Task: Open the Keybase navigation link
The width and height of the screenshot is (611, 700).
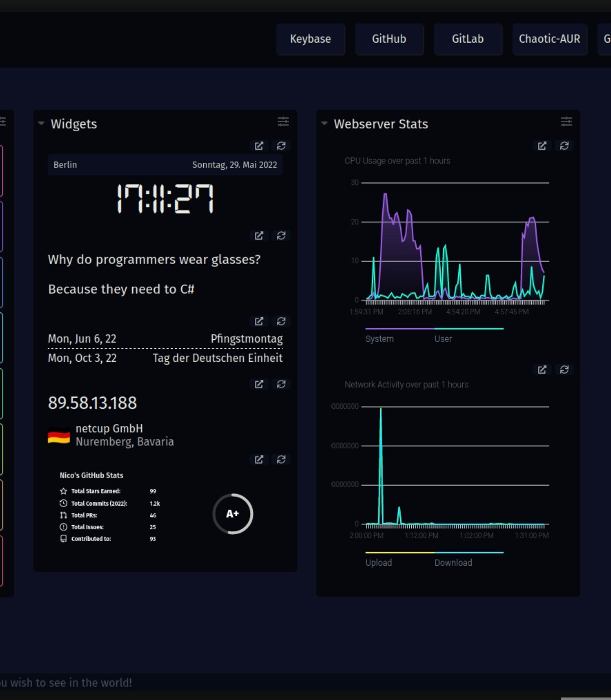Action: tap(311, 39)
